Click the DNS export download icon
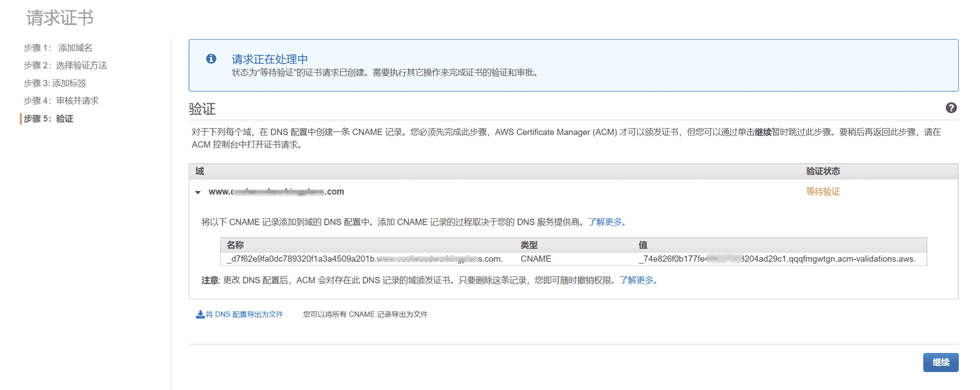 click(200, 314)
